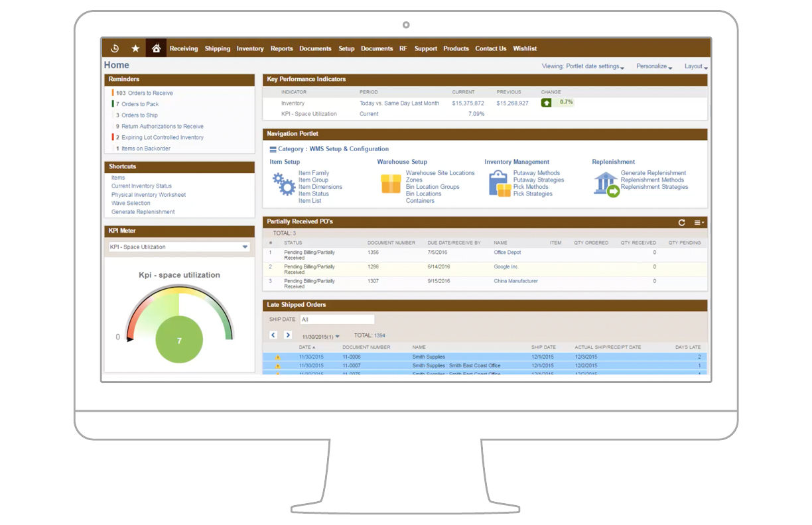Open the star shortcuts icon
This screenshot has width=812, height=525.
[135, 48]
